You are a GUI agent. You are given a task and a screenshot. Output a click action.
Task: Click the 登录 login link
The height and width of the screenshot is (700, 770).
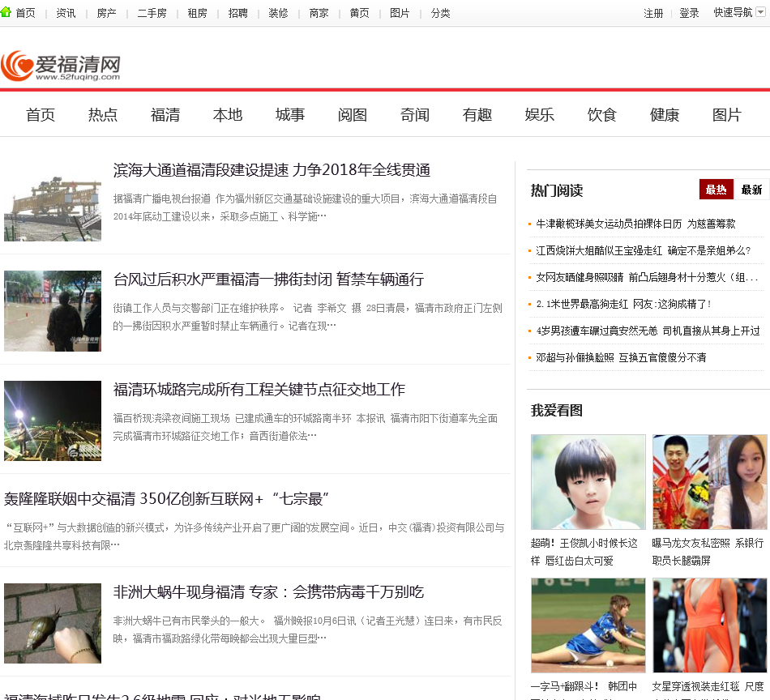(689, 13)
